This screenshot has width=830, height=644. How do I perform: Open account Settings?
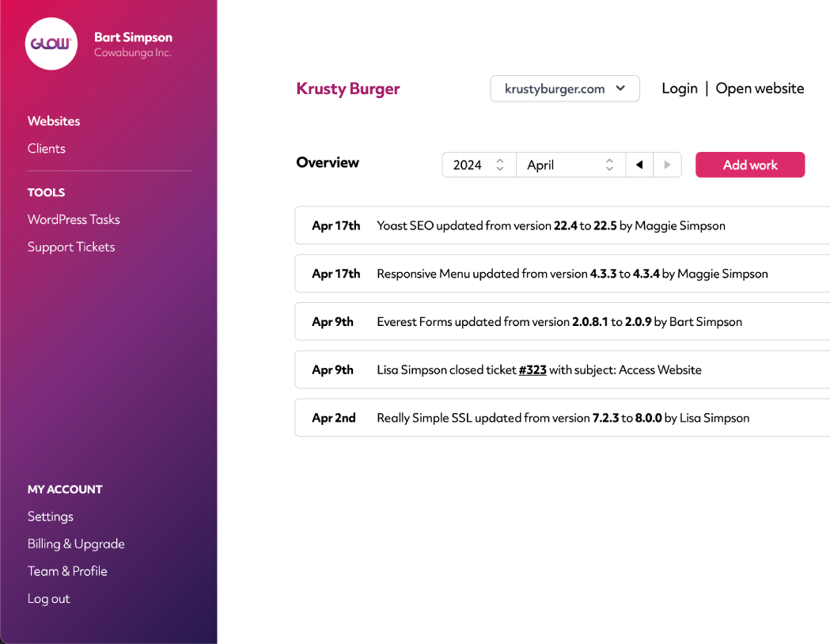pos(51,517)
